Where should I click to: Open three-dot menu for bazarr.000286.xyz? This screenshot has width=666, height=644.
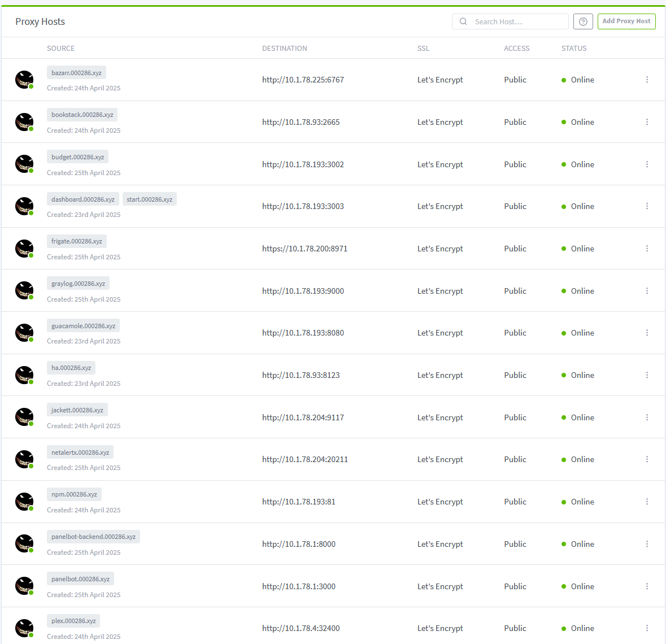[647, 80]
